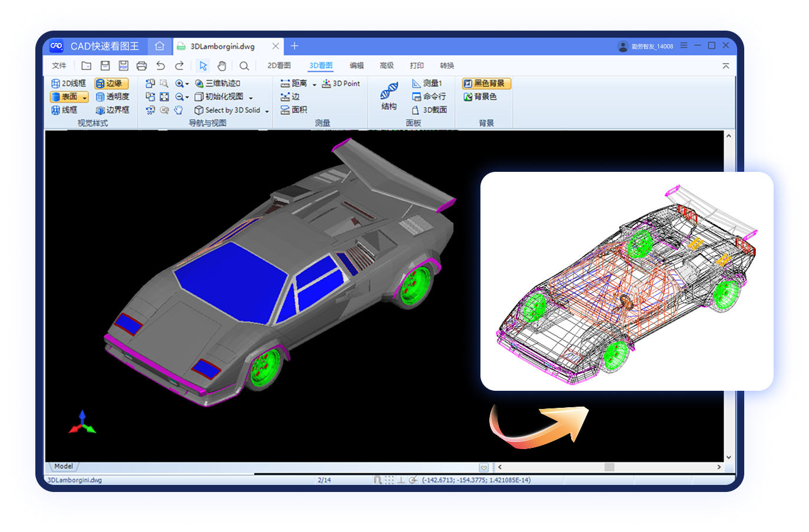This screenshot has height=532, width=809.
Task: Pick a custom 背景色 background color
Action: pyautogui.click(x=480, y=97)
